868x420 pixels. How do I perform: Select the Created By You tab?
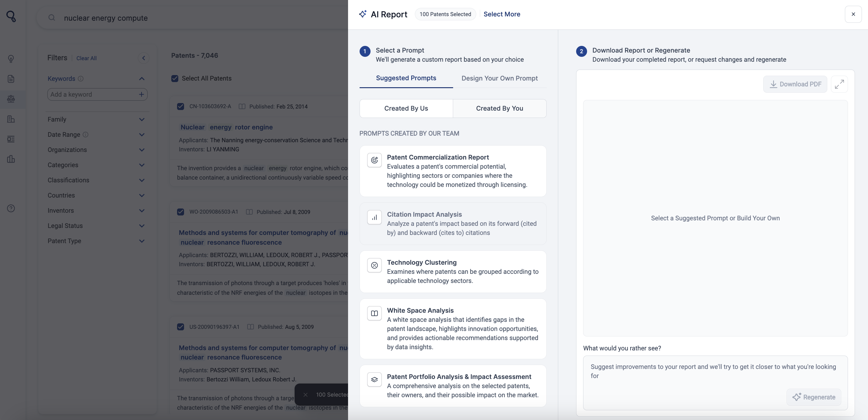coord(499,108)
